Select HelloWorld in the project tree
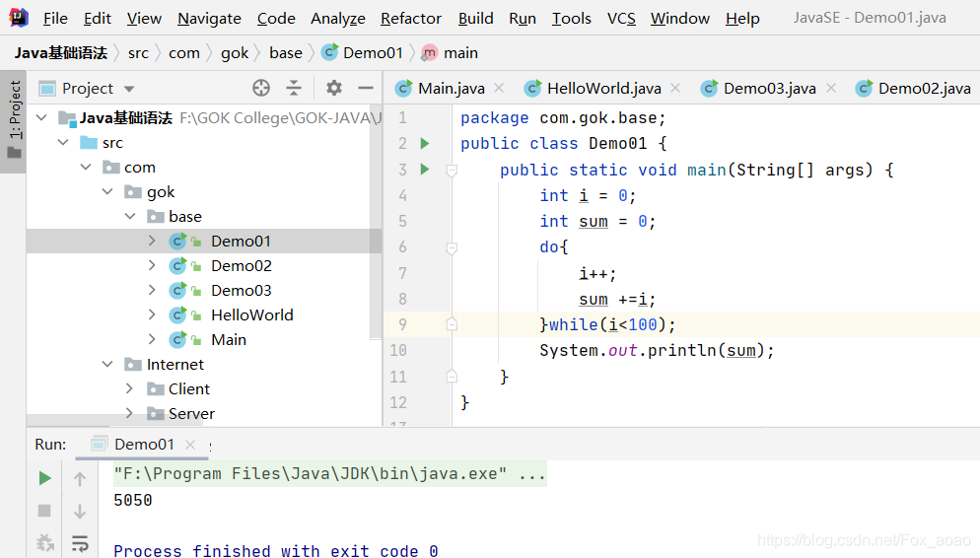Screen dimensions: 980x558 (251, 314)
